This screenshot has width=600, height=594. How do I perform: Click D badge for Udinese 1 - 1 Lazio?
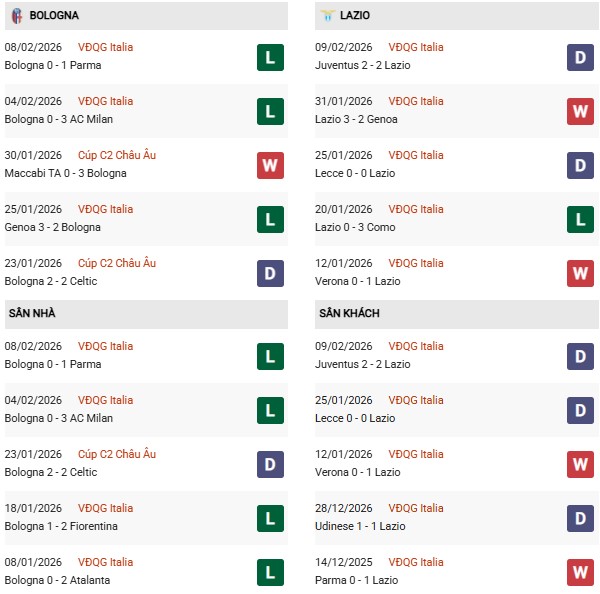(581, 518)
